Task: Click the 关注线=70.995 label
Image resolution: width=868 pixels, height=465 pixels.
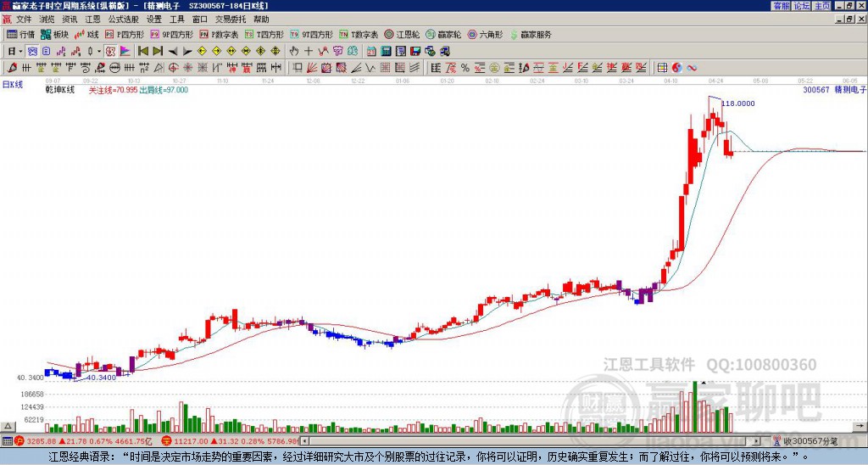Action: [113, 90]
